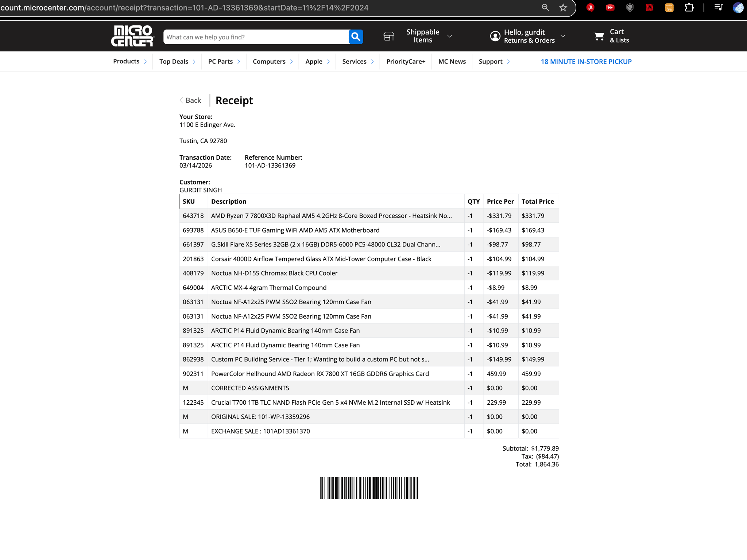Select the ASUS B650-E TUF Gaming motherboard row
The image size is (747, 560).
[369, 230]
